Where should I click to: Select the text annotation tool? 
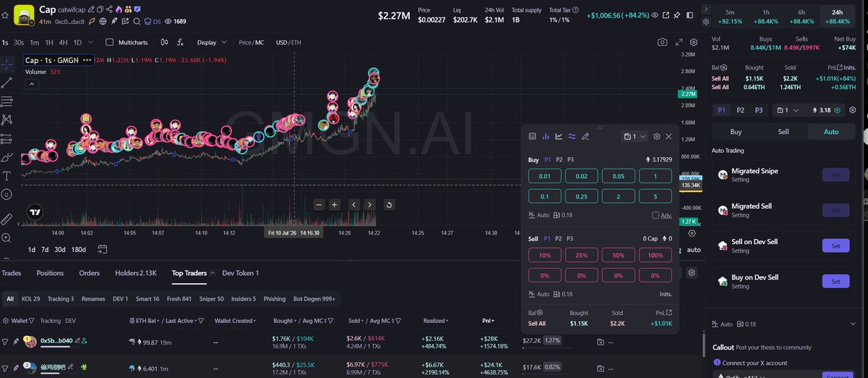7,176
